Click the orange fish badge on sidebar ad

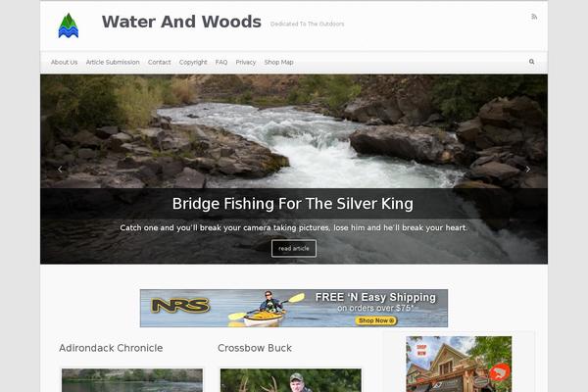click(x=500, y=372)
